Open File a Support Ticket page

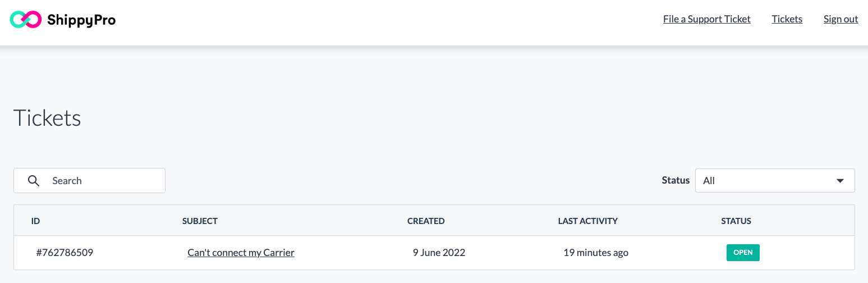tap(707, 19)
